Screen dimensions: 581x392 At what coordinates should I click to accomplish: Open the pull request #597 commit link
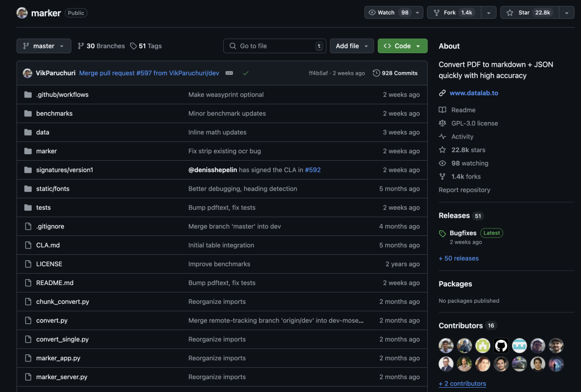[x=149, y=73]
